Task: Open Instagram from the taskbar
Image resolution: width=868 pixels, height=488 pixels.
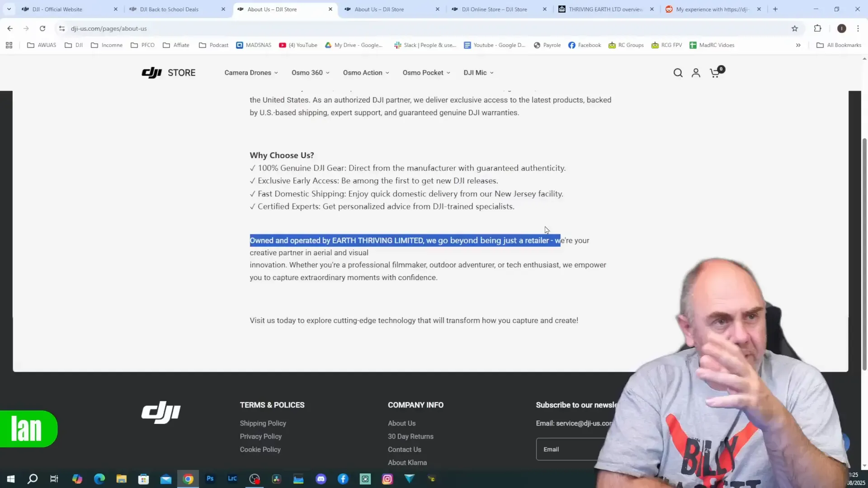Action: coord(387,479)
